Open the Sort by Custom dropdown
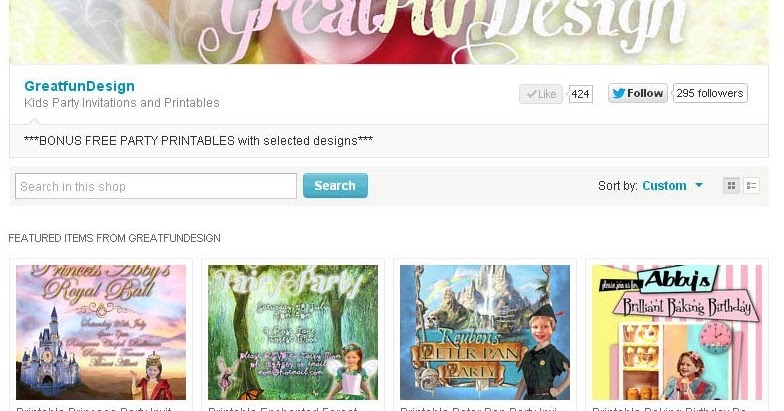784x411 pixels. [x=672, y=186]
